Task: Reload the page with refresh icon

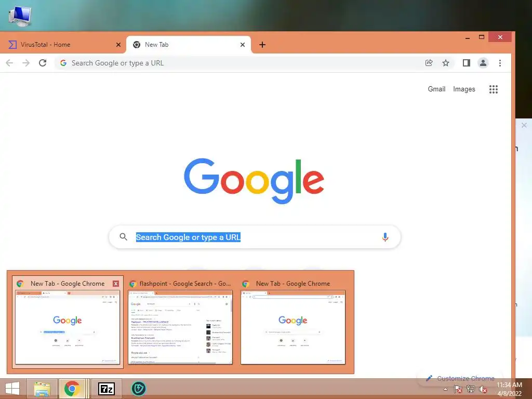Action: pyautogui.click(x=43, y=63)
